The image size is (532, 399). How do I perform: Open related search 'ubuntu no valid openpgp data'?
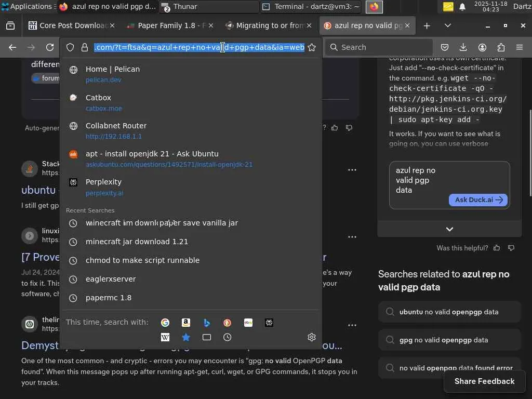pos(449,312)
